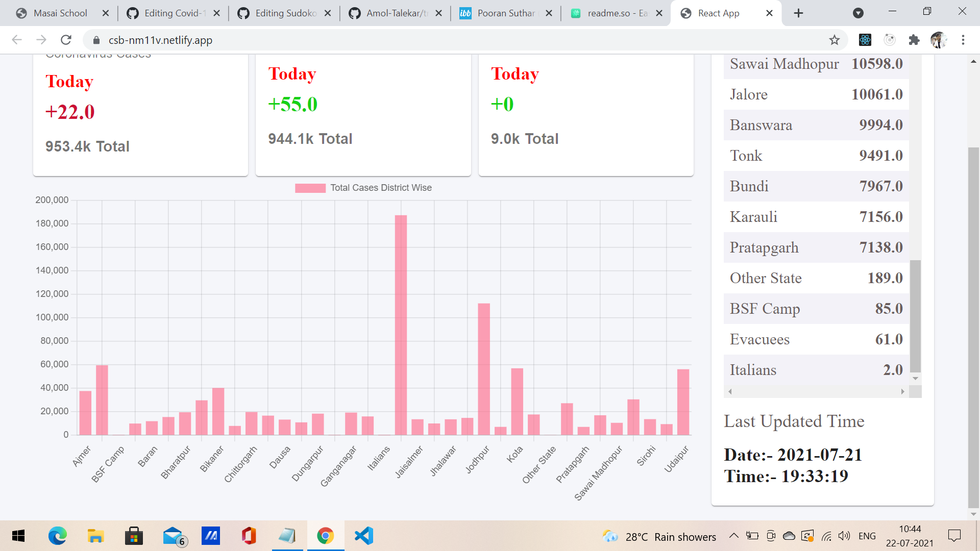Switch to Editing Sudoko tab
Image resolution: width=980 pixels, height=551 pixels.
coord(285,13)
